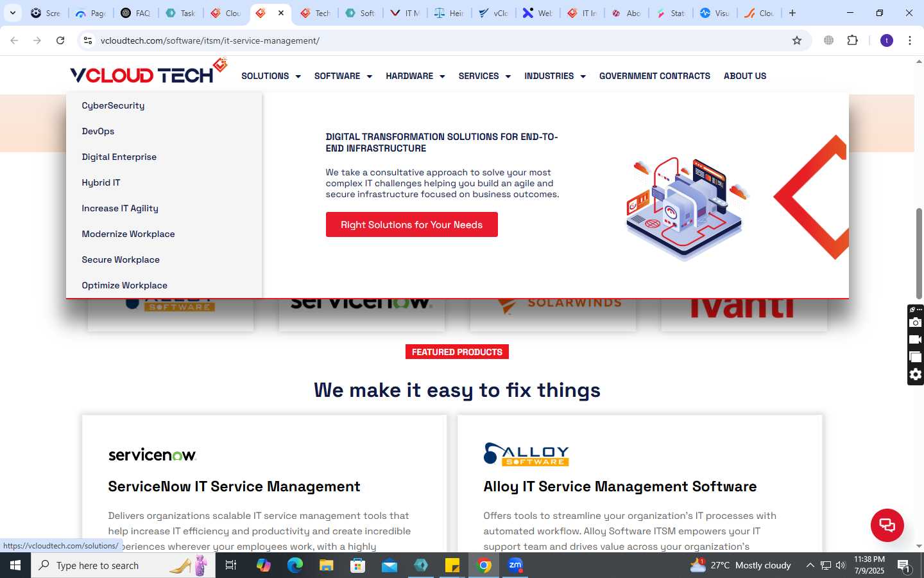Open the browser extensions puzzle icon

[x=852, y=40]
